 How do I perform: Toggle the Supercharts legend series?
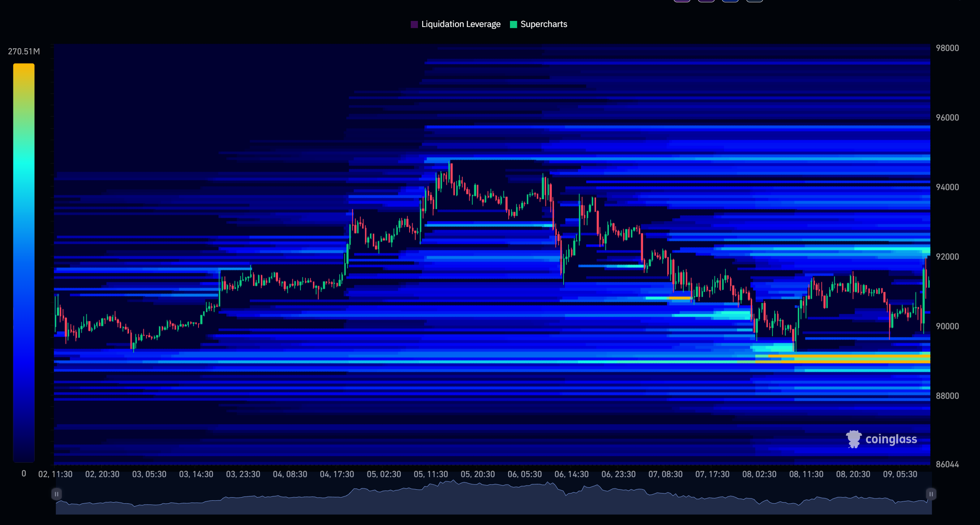tap(543, 24)
